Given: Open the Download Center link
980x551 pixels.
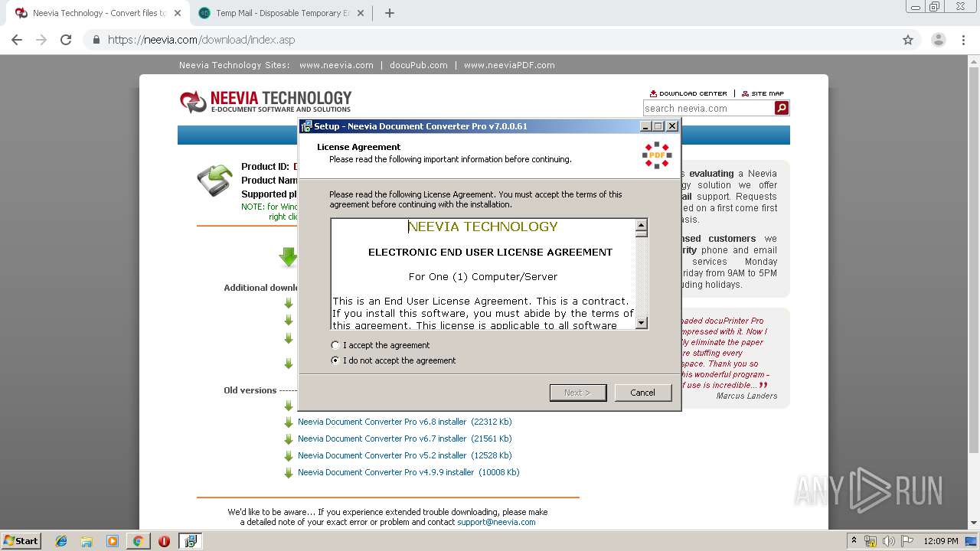Looking at the screenshot, I should coord(688,93).
